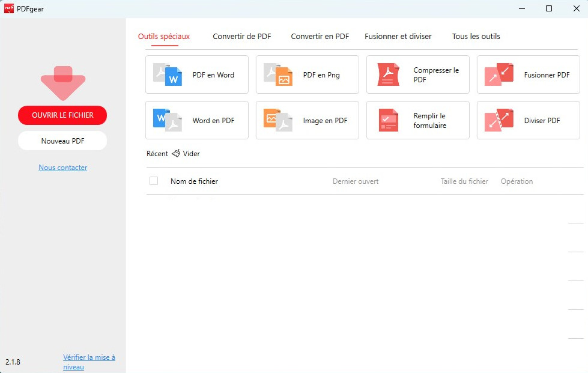Launch the Remplir le formulaire tool
This screenshot has width=588, height=373.
417,120
